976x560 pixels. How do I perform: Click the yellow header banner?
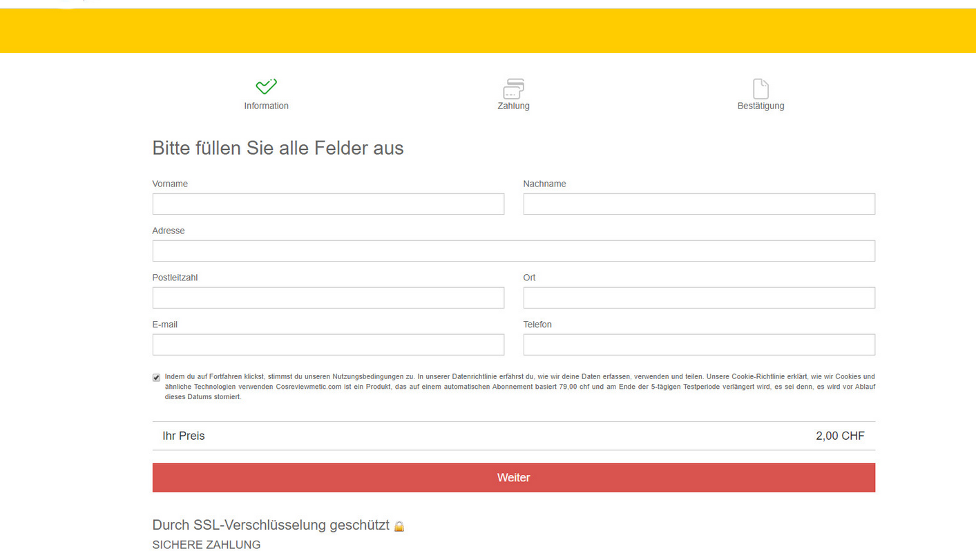pyautogui.click(x=488, y=31)
